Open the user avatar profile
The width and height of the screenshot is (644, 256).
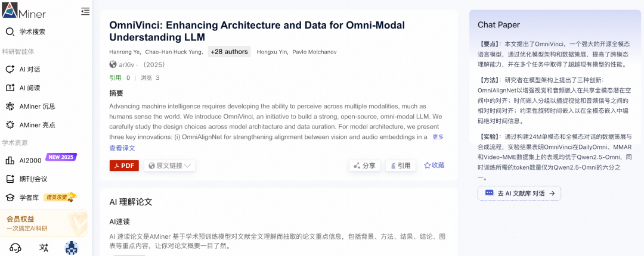tap(72, 248)
